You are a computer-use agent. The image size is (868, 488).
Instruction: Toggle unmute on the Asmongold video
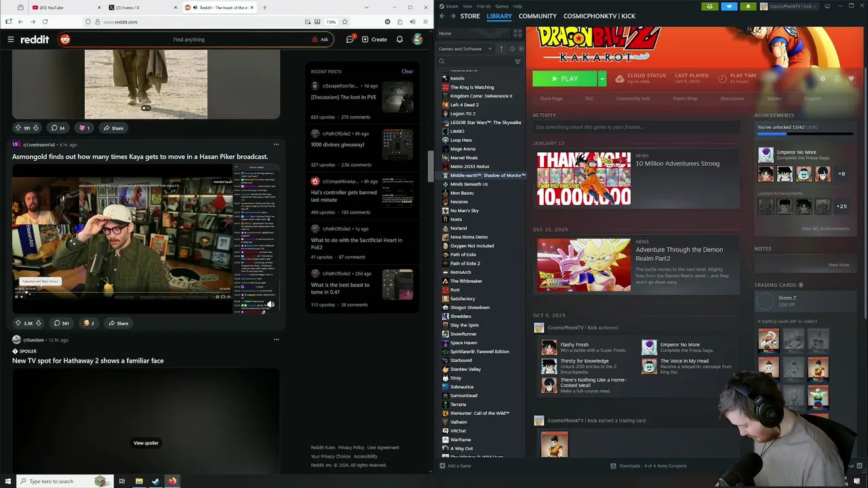[x=271, y=305]
